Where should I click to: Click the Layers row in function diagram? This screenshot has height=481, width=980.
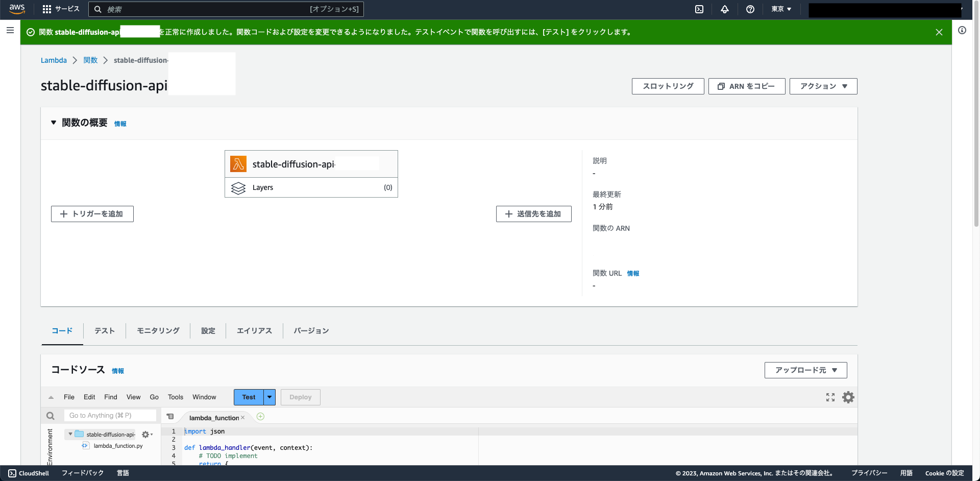point(311,188)
